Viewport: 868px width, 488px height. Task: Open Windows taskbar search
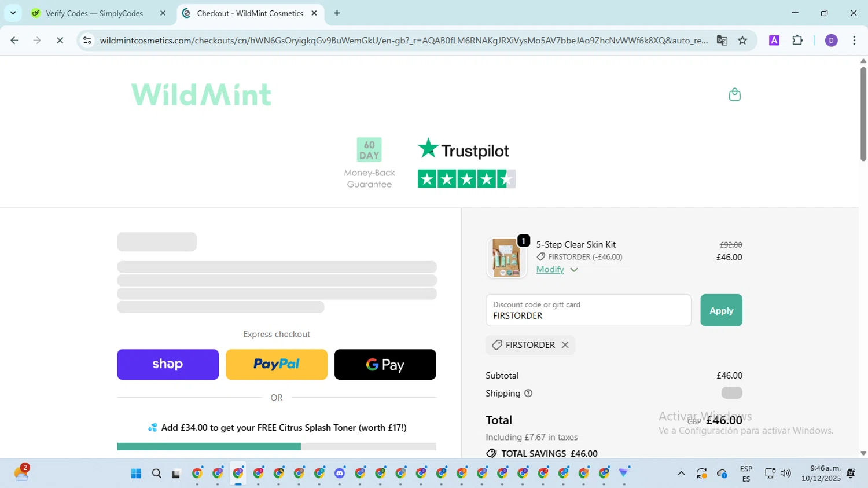point(156,474)
